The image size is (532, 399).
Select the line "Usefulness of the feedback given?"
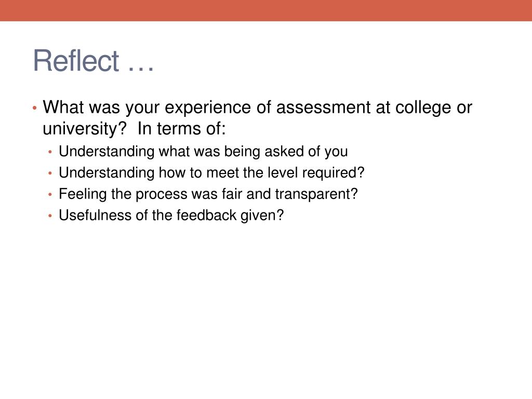(171, 216)
